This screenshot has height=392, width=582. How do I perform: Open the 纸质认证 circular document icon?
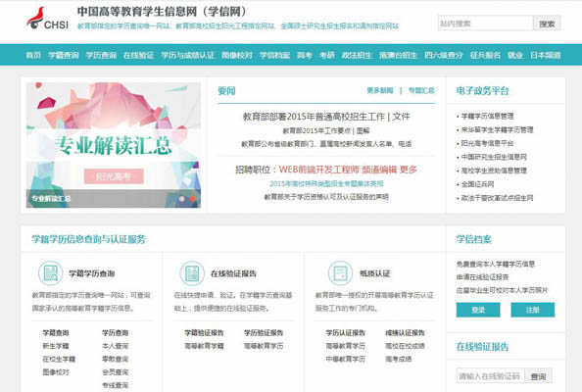point(340,273)
